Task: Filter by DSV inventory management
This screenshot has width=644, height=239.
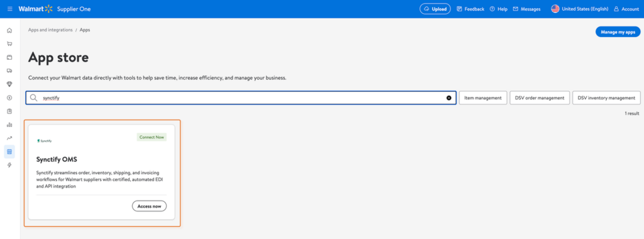Action: click(607, 97)
